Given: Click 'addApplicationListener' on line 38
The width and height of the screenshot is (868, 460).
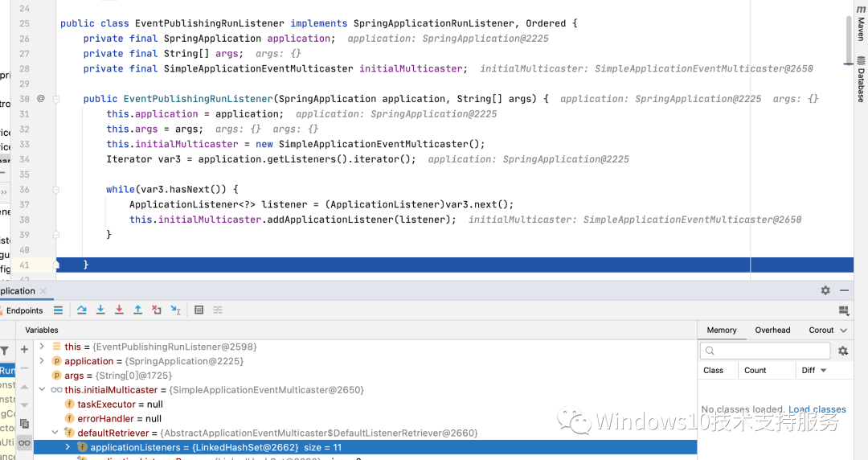Looking at the screenshot, I should click(330, 220).
